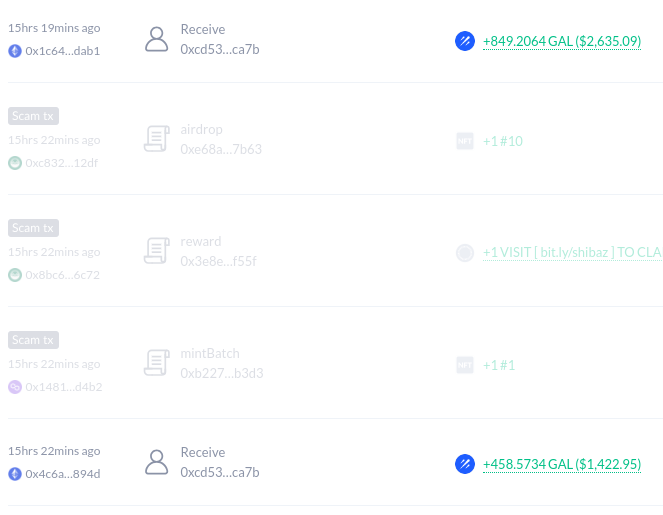Click the Scam tx badge above airdrop row
This screenshot has height=515, width=663.
pyautogui.click(x=33, y=116)
